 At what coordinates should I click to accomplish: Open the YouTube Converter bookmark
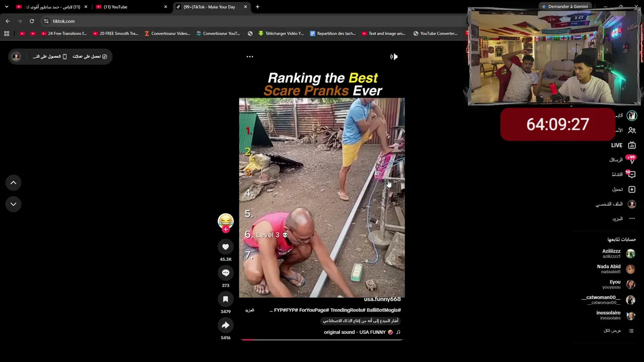435,34
